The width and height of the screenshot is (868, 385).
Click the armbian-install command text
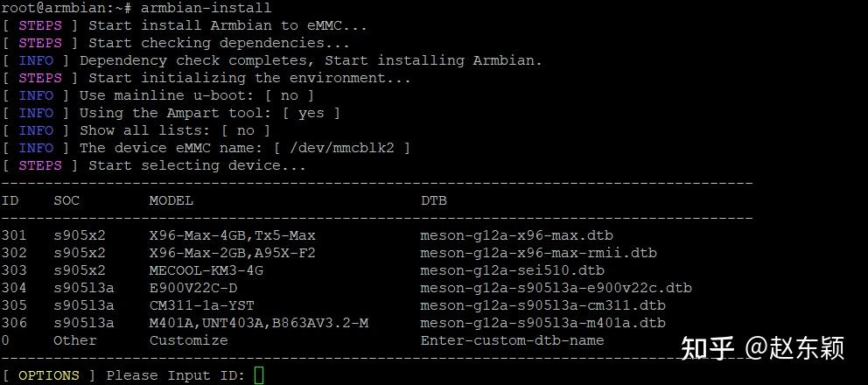pyautogui.click(x=206, y=8)
